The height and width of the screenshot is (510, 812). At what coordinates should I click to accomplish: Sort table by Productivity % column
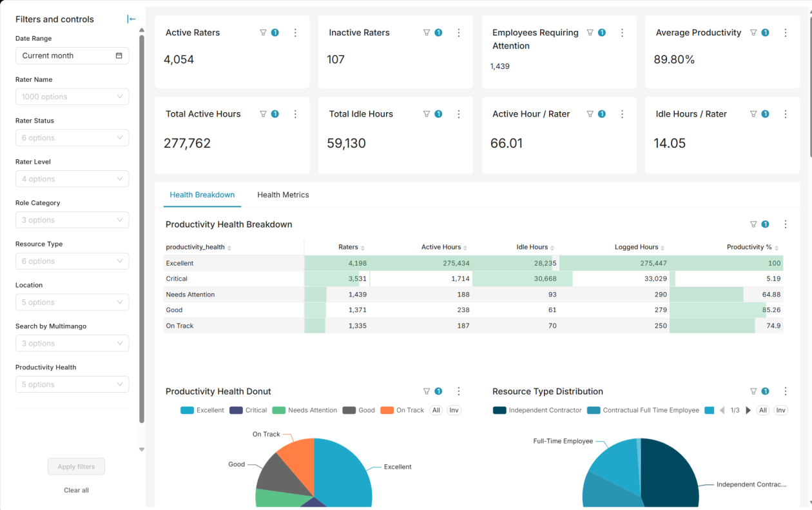pos(753,248)
